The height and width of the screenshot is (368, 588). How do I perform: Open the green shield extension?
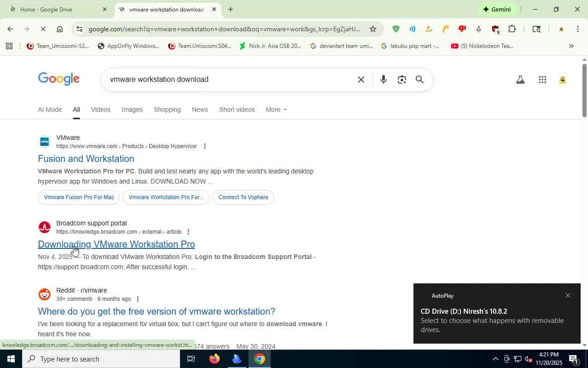[x=396, y=29]
